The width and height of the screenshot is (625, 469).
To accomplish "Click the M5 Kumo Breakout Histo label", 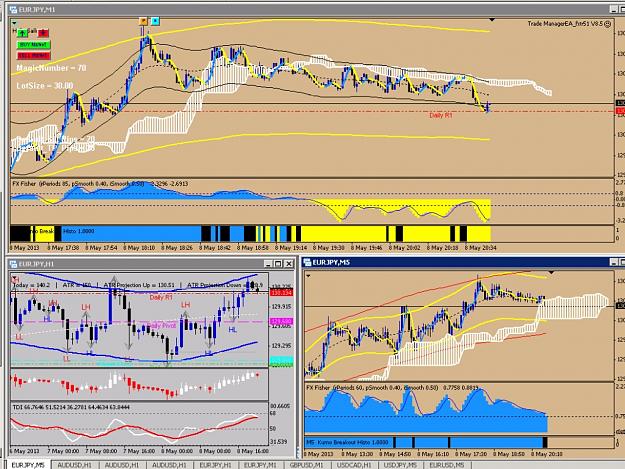I will (x=346, y=442).
